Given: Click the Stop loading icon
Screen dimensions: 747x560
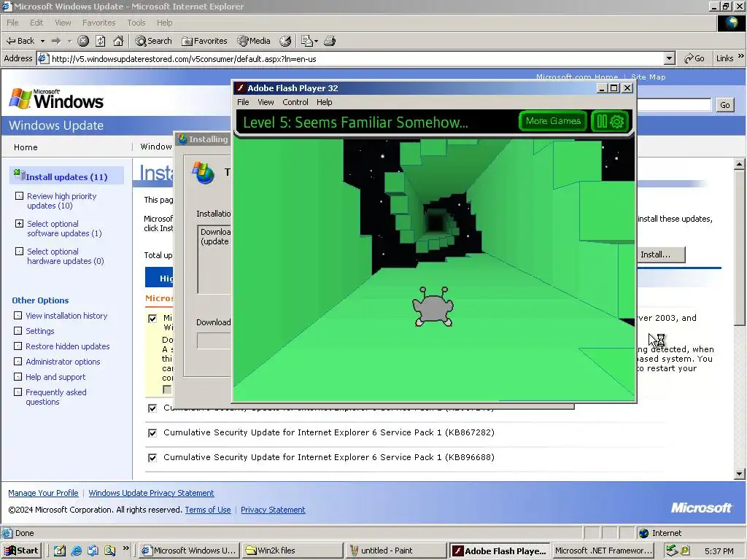Looking at the screenshot, I should pos(83,41).
